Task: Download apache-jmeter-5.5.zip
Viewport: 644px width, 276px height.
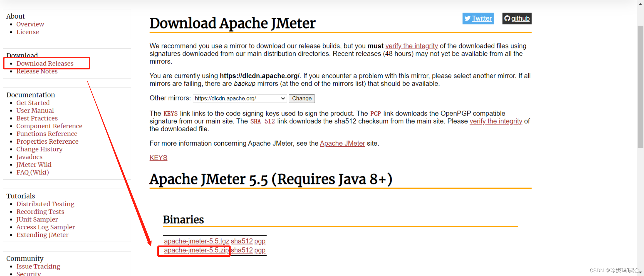Action: click(x=196, y=250)
